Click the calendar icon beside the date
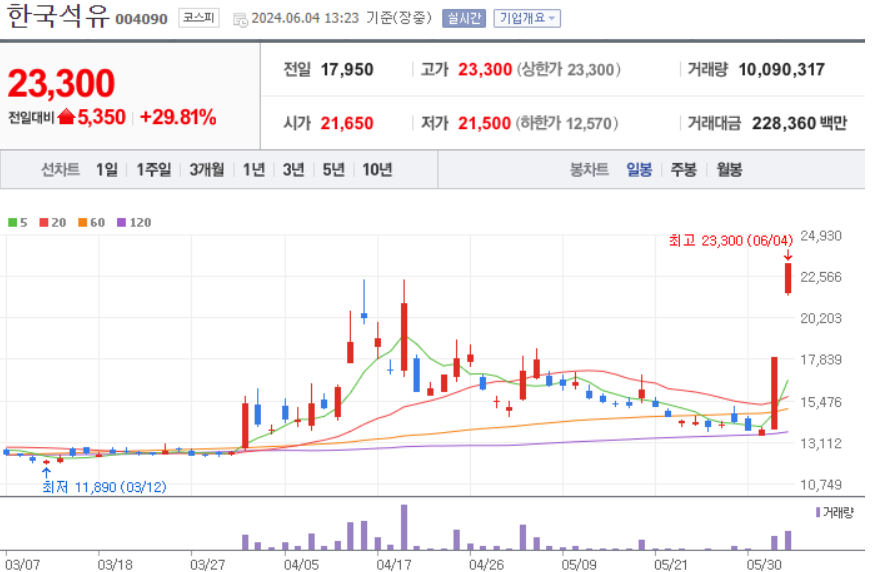 pos(240,20)
